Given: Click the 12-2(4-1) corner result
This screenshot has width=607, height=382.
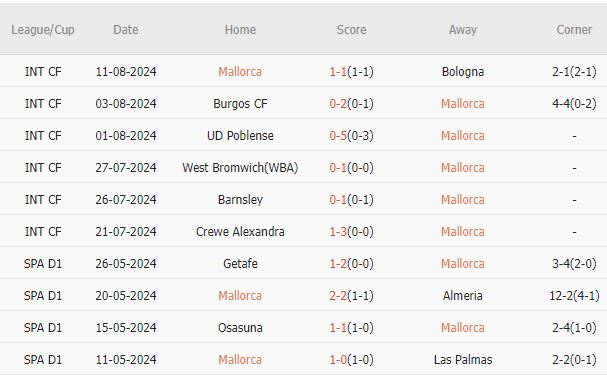Looking at the screenshot, I should click(x=574, y=296).
